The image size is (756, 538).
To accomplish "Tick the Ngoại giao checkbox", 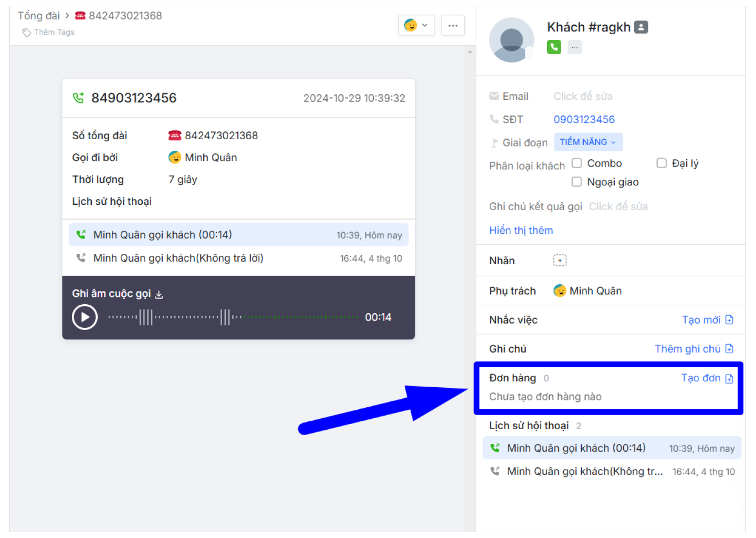I will point(576,182).
